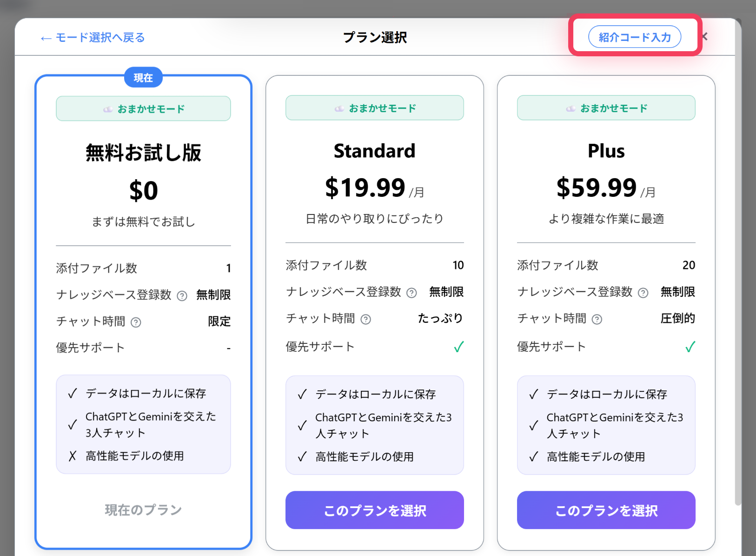
Task: Return to mode selection via モード選択へ戻る
Action: click(93, 38)
